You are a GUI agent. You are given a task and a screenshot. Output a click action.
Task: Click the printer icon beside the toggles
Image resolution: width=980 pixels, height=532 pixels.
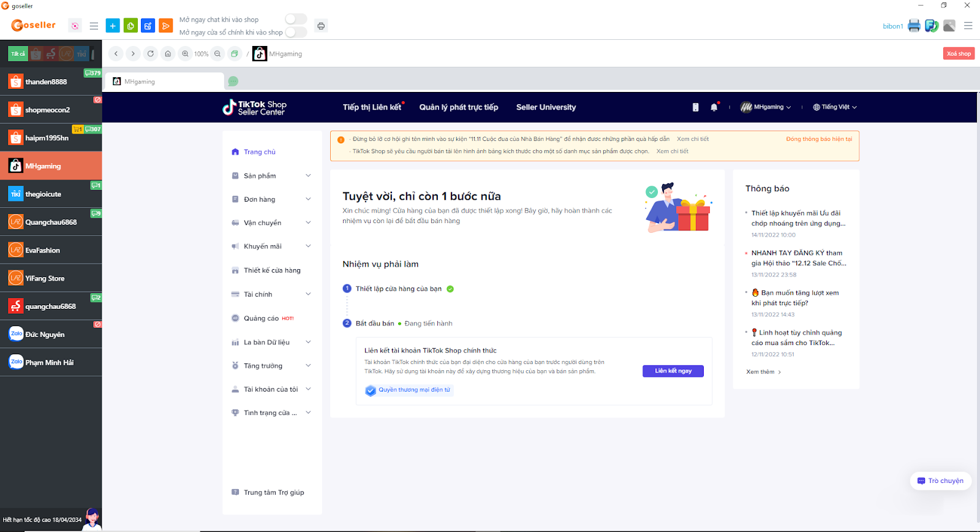[x=321, y=26]
